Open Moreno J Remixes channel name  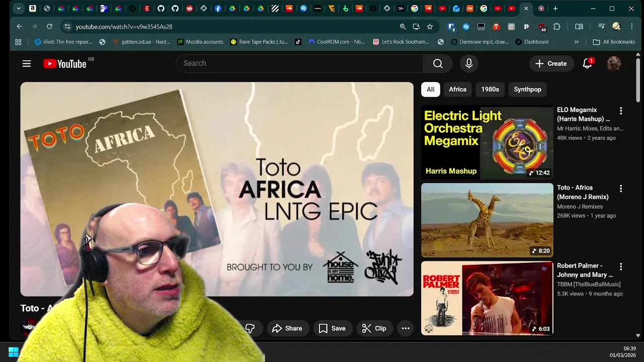coord(580,207)
